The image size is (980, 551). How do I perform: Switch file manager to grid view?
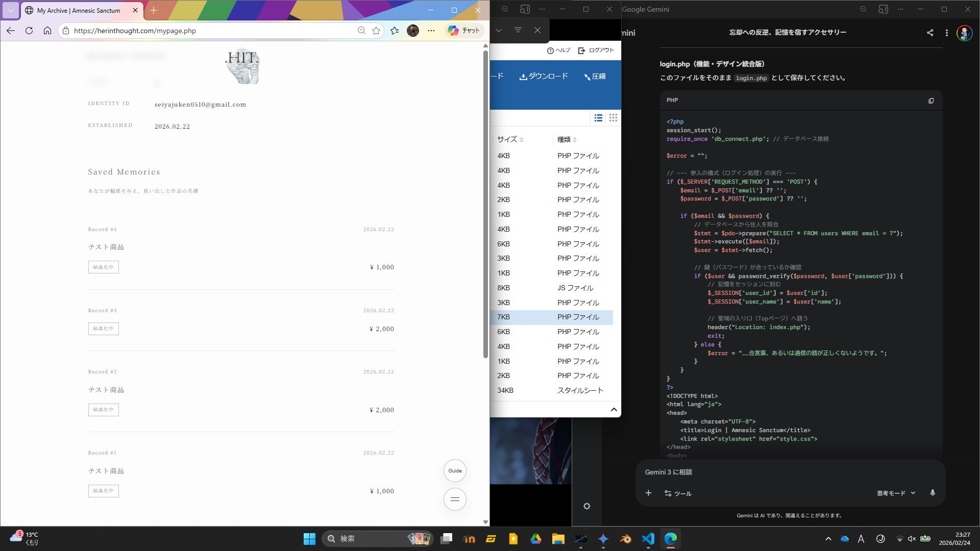pos(613,118)
